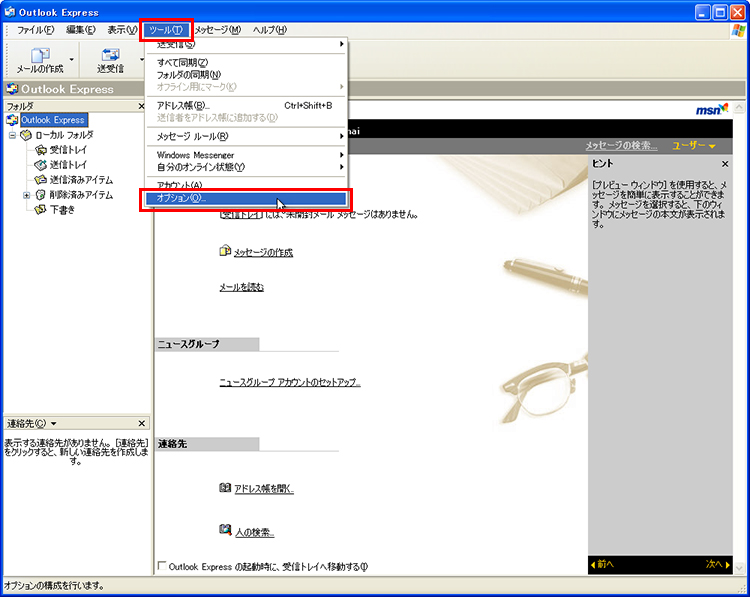Choose フォルダの同期 menu entry
Screen dimensions: 750x597
pyautogui.click(x=246, y=75)
